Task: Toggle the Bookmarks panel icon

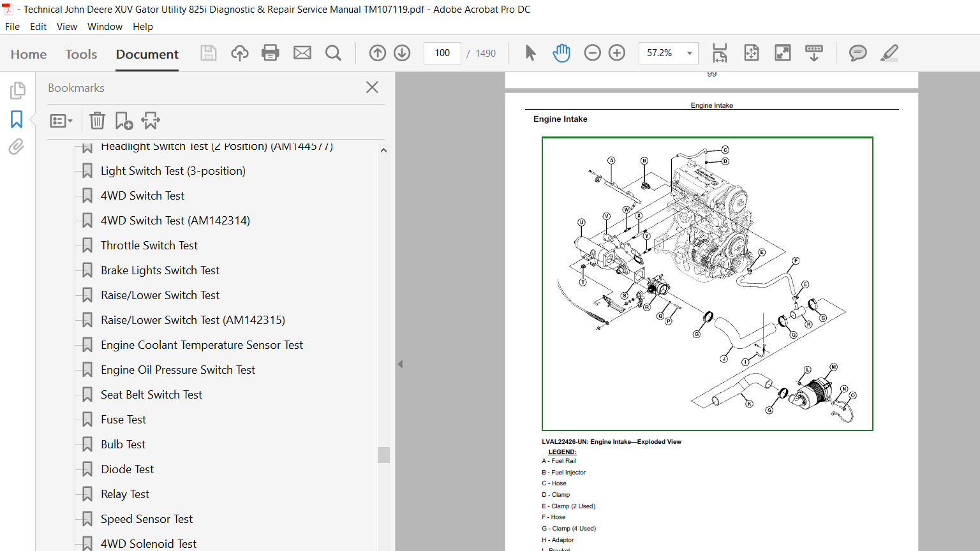Action: 17,119
